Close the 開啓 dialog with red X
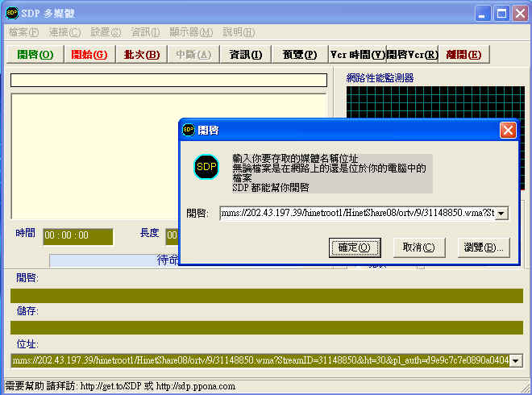This screenshot has width=532, height=395. (508, 130)
